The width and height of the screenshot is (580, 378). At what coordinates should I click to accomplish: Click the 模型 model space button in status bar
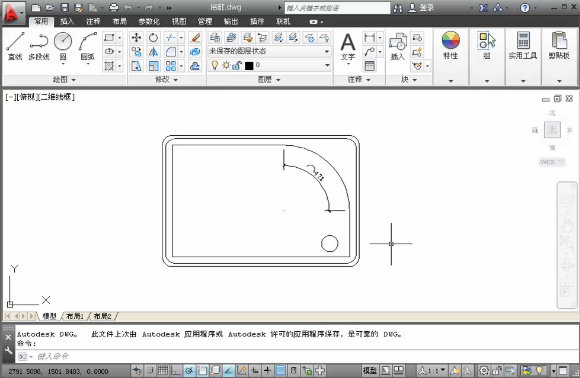tap(370, 370)
